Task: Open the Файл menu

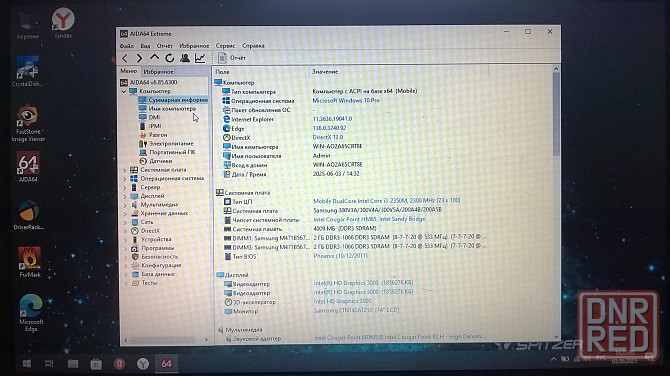Action: pyautogui.click(x=126, y=46)
